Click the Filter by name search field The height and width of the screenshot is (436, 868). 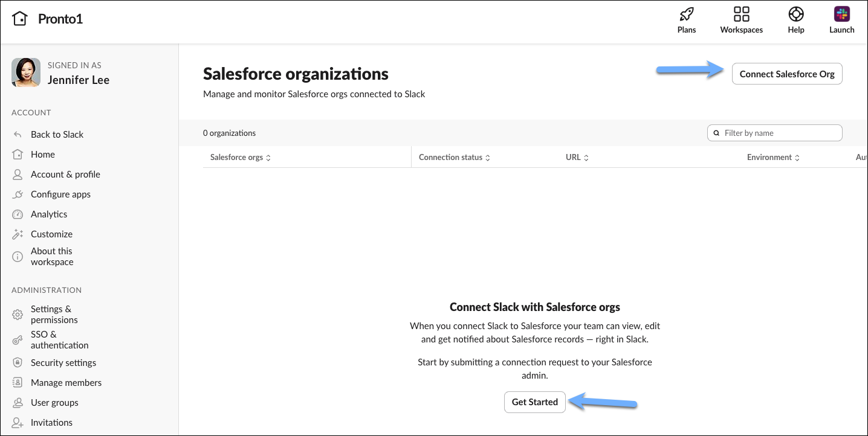[x=774, y=132]
